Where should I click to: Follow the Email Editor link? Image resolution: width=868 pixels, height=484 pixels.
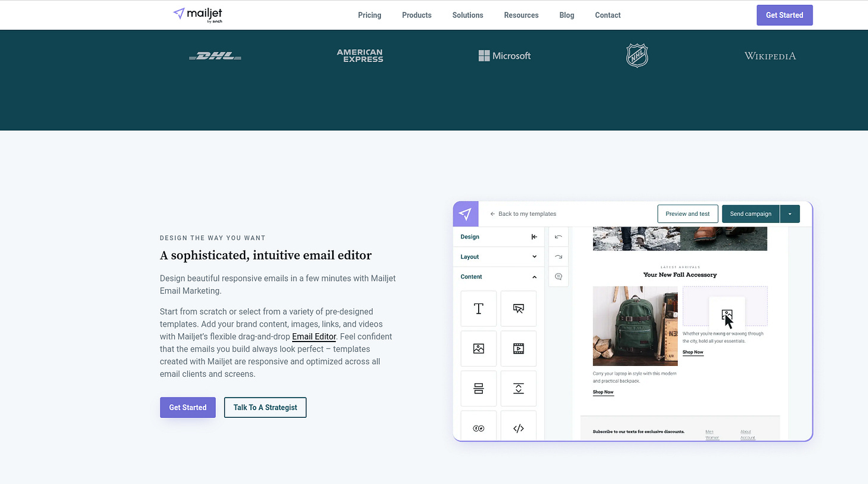pos(314,337)
